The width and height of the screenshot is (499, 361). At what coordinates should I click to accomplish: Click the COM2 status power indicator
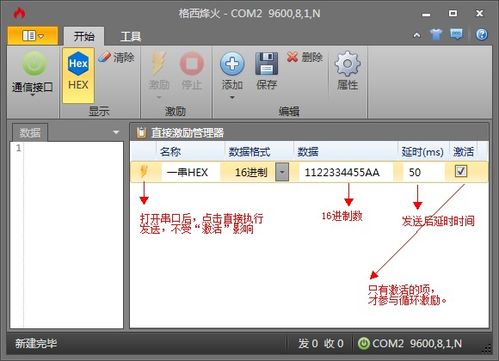[364, 343]
